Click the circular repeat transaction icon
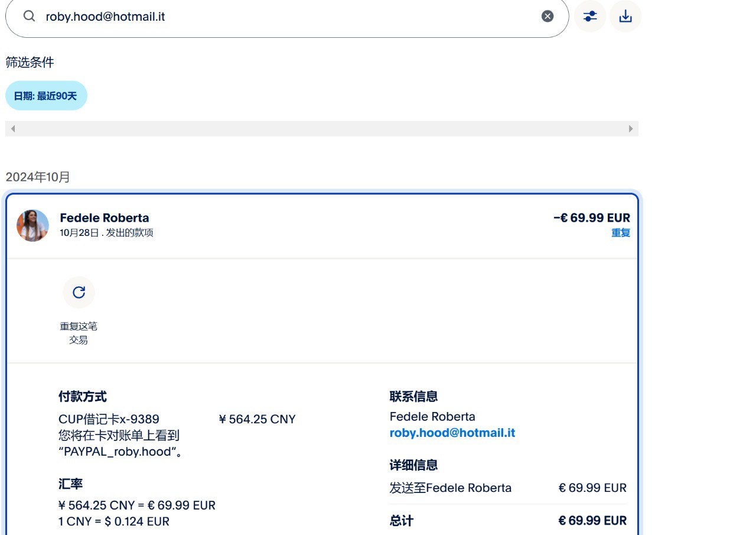Screen dimensions: 756x535 [x=79, y=292]
